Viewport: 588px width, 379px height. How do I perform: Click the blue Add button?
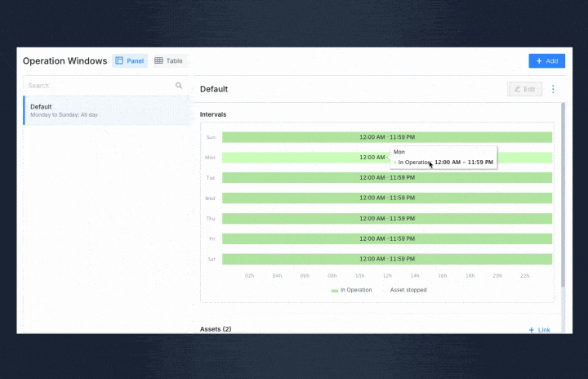(546, 60)
